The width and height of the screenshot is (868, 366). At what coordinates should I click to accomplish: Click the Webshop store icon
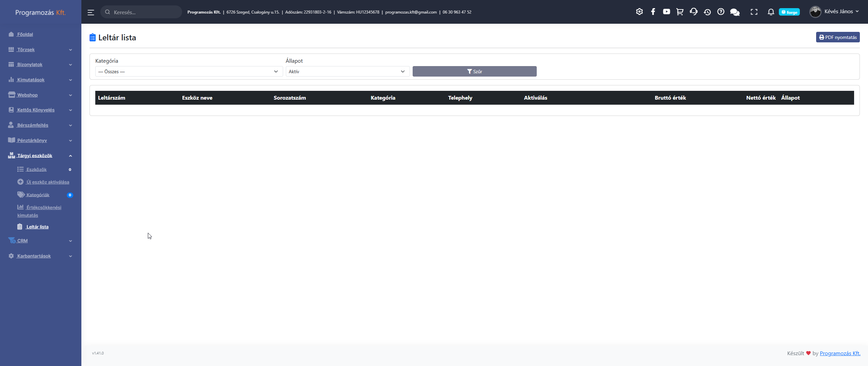tap(12, 95)
